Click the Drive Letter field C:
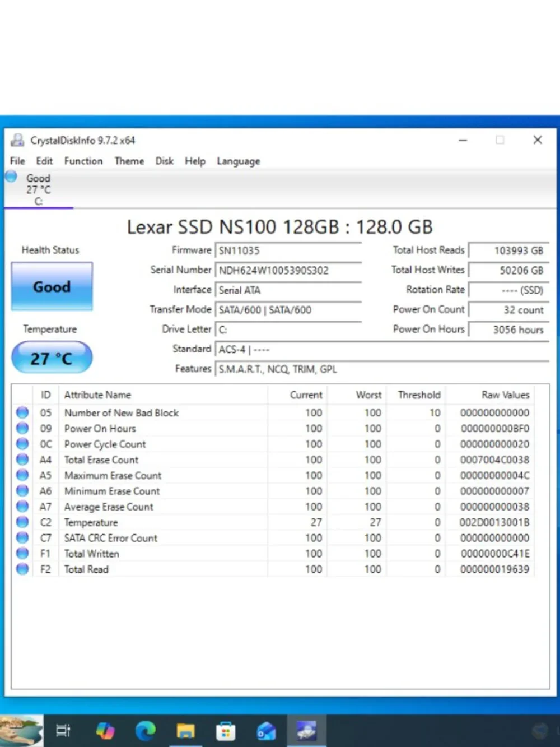Image resolution: width=560 pixels, height=747 pixels. (x=288, y=330)
